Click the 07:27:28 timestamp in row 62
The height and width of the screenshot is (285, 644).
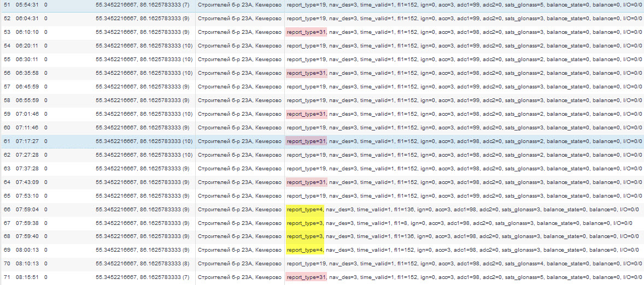pos(27,155)
